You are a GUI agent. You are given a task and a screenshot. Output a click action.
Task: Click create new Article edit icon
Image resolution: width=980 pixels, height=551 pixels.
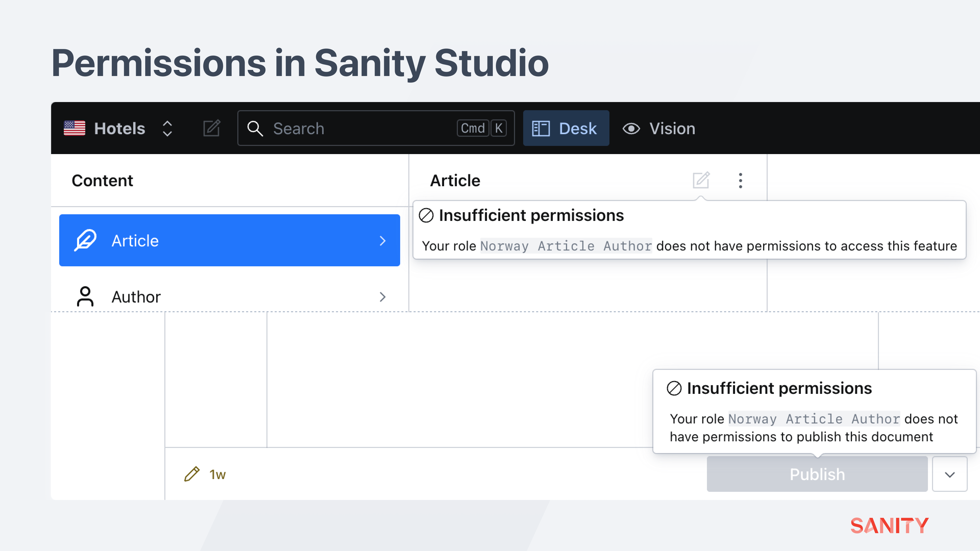click(701, 180)
